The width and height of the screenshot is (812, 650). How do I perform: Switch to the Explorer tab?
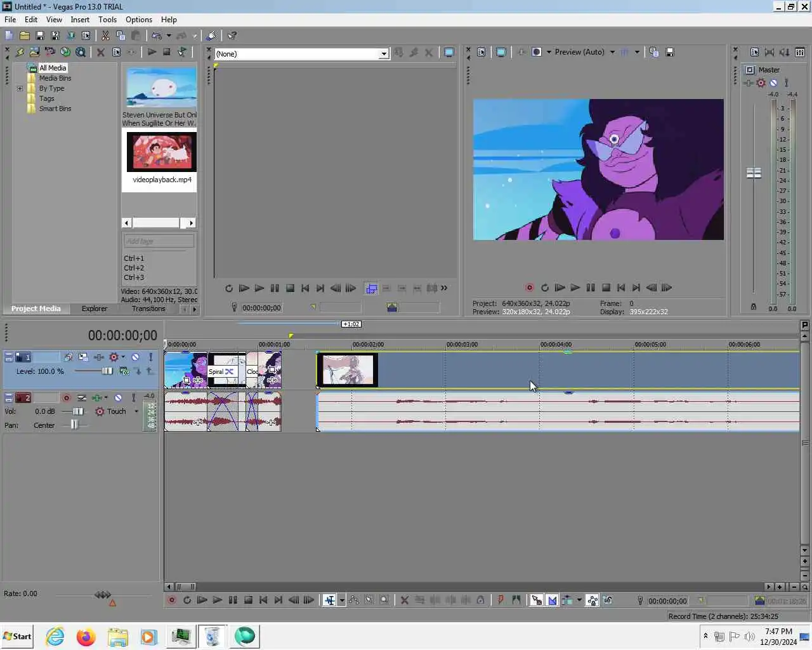coord(95,308)
